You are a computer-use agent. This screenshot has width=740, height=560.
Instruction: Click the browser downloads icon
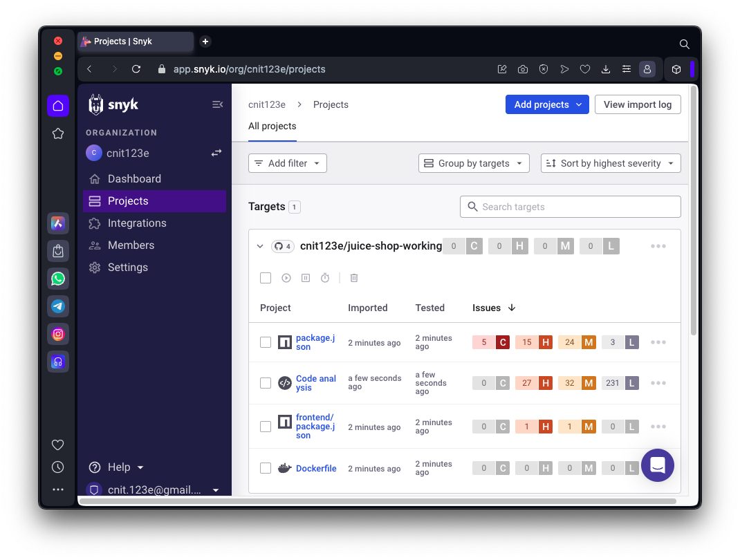[606, 69]
